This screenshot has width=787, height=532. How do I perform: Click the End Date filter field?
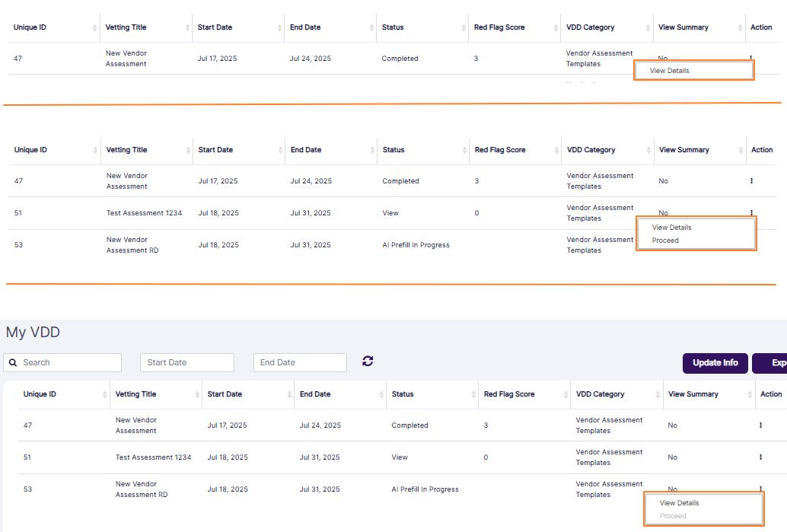coord(300,363)
